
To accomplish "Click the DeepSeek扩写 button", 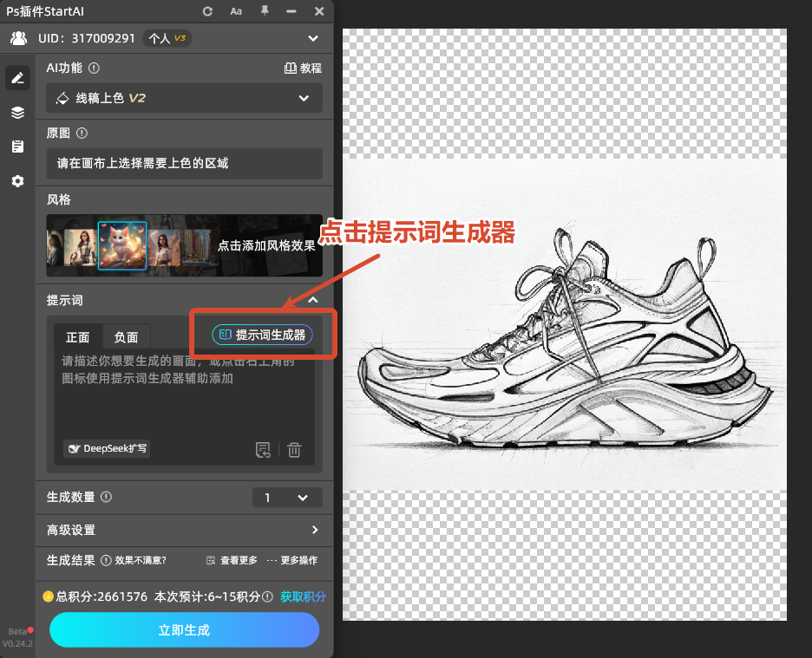I will [x=107, y=448].
